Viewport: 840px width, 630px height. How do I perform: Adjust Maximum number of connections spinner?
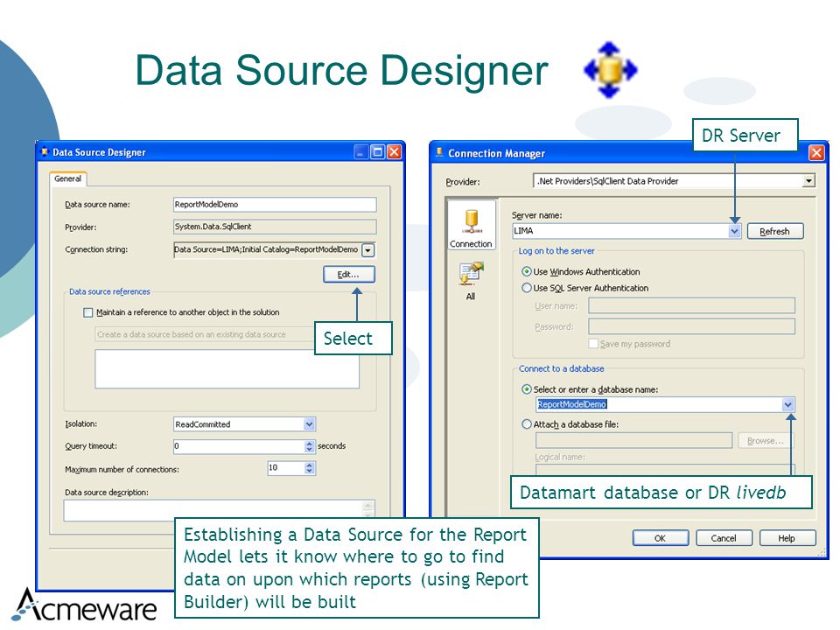click(309, 468)
